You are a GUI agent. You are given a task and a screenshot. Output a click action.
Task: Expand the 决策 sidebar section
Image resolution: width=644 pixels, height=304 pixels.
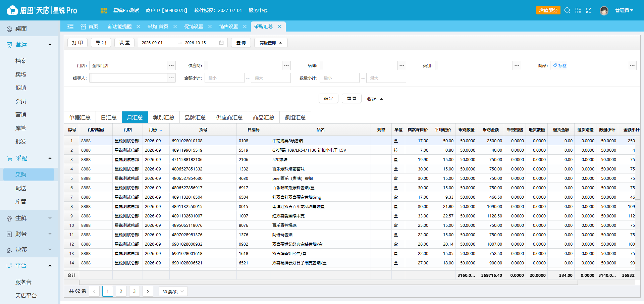click(x=50, y=250)
